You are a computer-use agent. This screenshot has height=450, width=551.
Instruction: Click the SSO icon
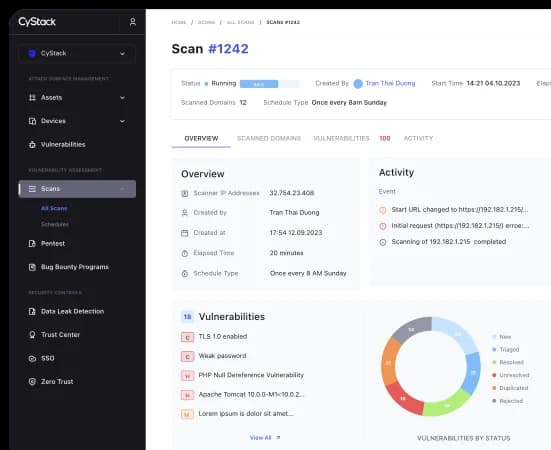tap(32, 358)
